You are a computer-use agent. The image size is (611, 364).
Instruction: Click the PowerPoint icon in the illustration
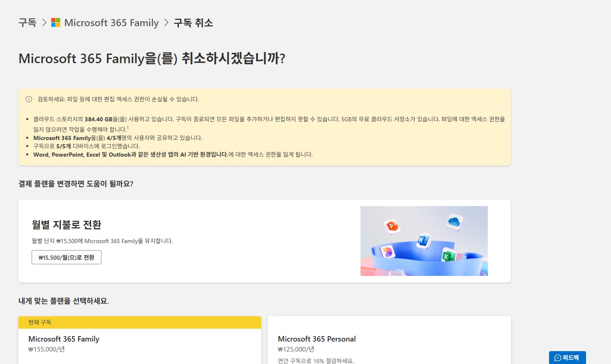point(391,226)
